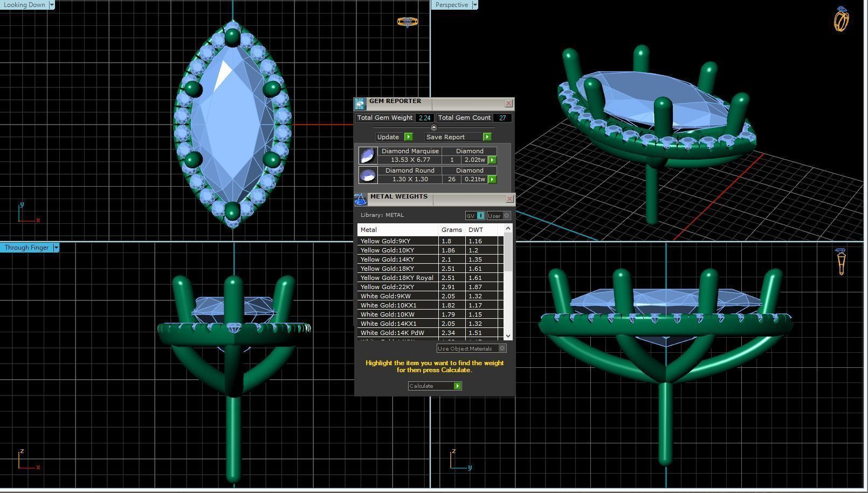This screenshot has height=493, width=868.
Task: Select the White Gold:10KX1 row
Action: tap(430, 305)
